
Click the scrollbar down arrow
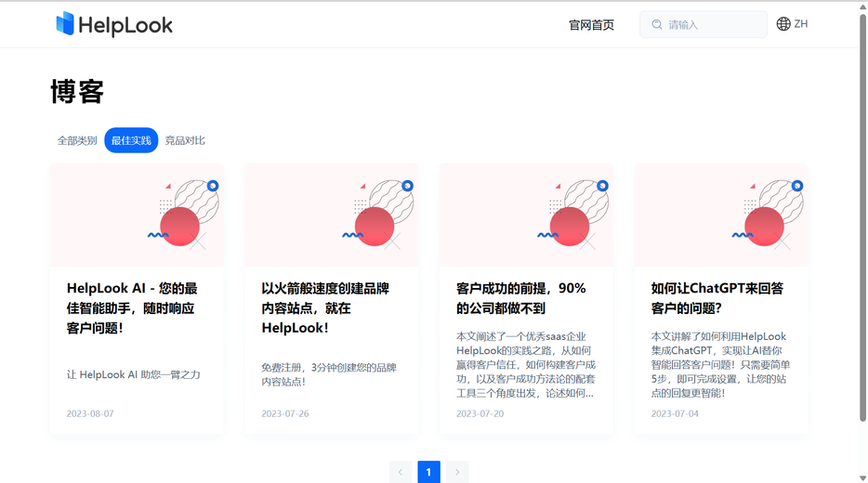[862, 478]
